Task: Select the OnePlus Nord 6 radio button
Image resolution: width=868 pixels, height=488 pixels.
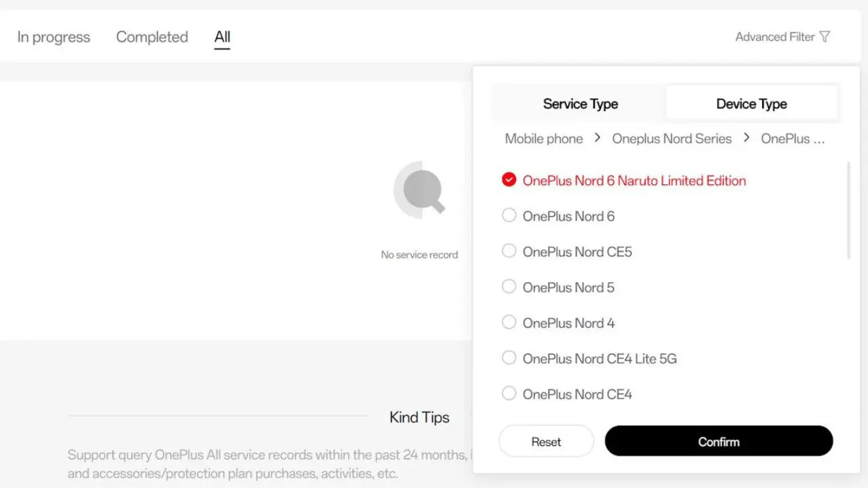Action: [x=509, y=216]
